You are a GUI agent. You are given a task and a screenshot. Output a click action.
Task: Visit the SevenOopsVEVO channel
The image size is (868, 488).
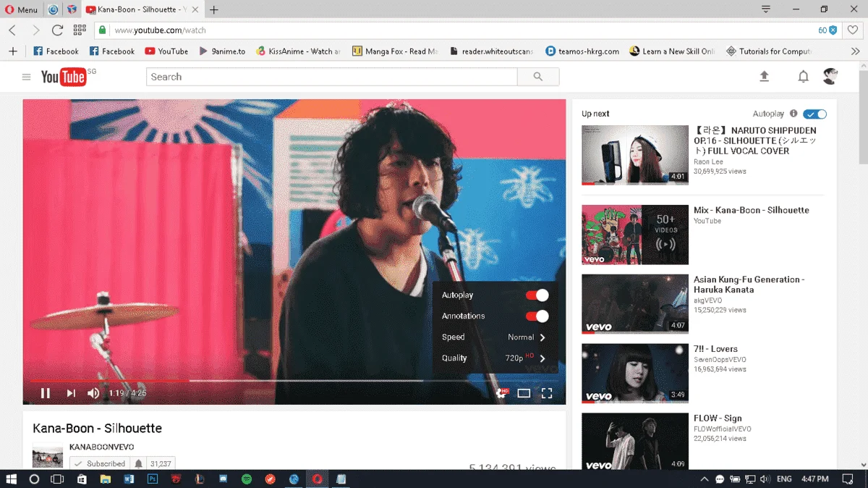coord(720,360)
